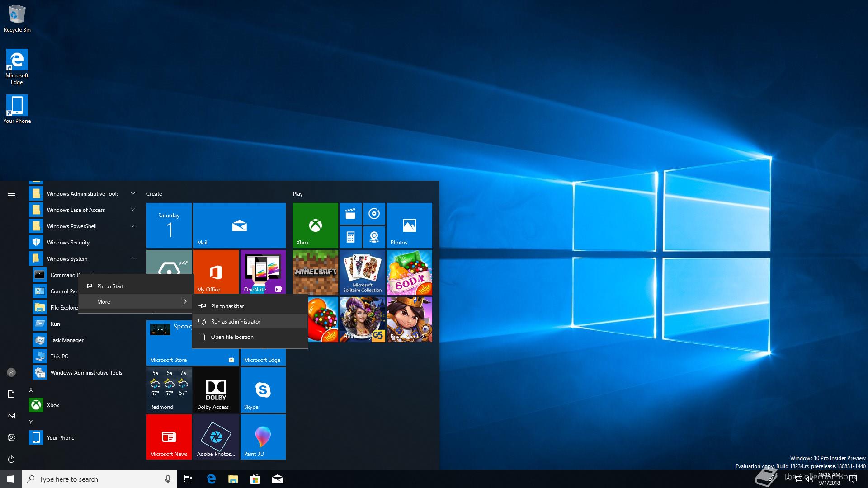Image resolution: width=868 pixels, height=488 pixels.
Task: Click the Play tile group header
Action: [x=298, y=193]
